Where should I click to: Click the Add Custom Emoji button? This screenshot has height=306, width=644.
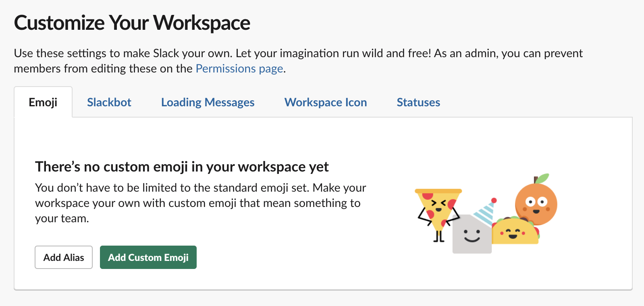coord(148,257)
